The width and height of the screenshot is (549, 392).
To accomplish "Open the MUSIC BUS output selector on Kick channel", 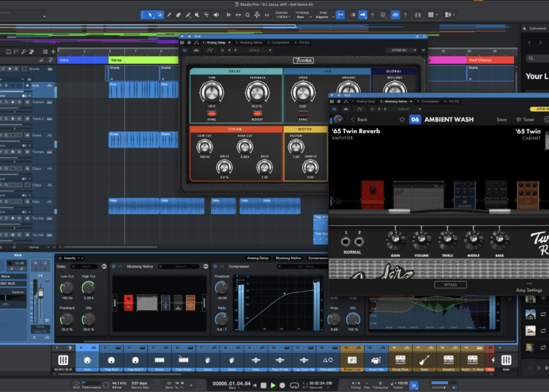I will [x=13, y=283].
